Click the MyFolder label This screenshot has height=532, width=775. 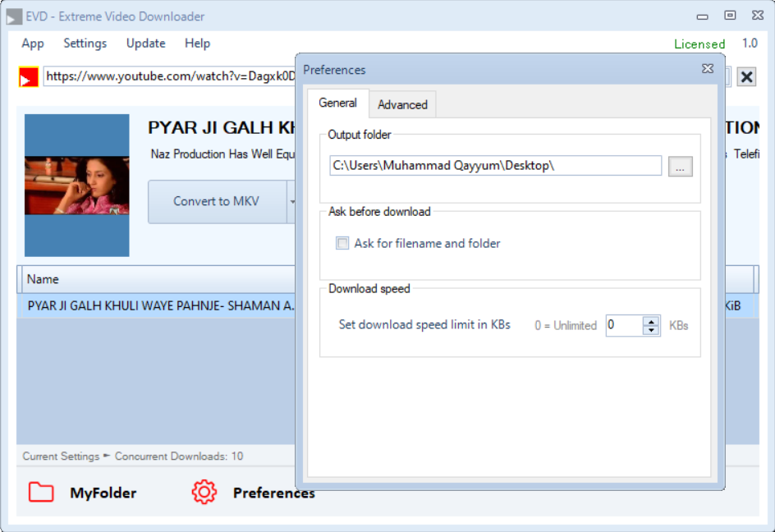[x=103, y=493]
